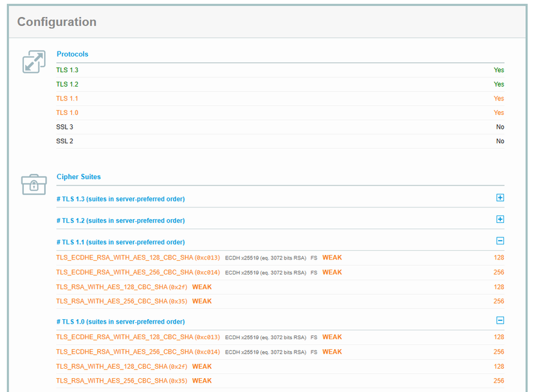This screenshot has width=534, height=392.
Task: Select the Cipher Suites section title
Action: click(x=79, y=177)
